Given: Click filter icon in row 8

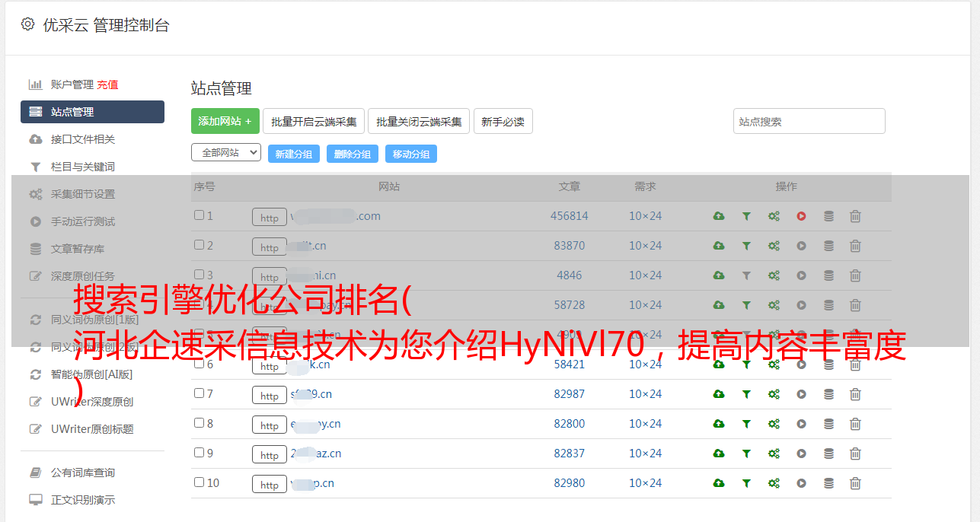Looking at the screenshot, I should pos(746,424).
